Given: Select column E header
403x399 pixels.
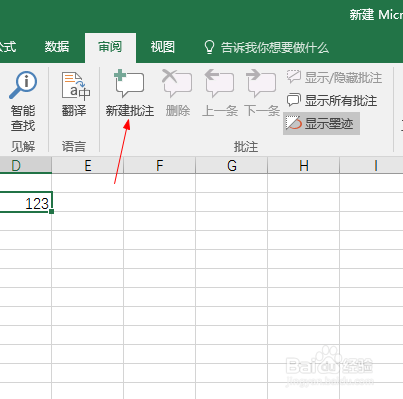Looking at the screenshot, I should pyautogui.click(x=88, y=165).
